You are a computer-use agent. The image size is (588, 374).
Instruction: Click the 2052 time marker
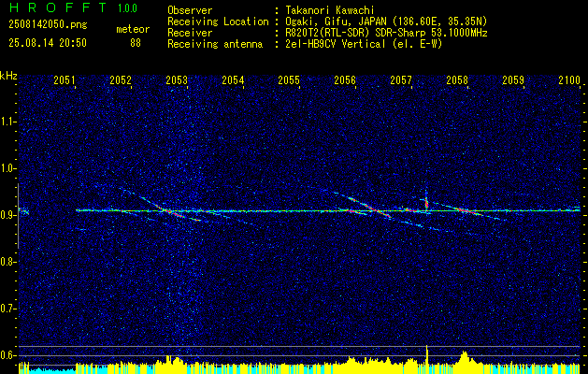point(121,80)
